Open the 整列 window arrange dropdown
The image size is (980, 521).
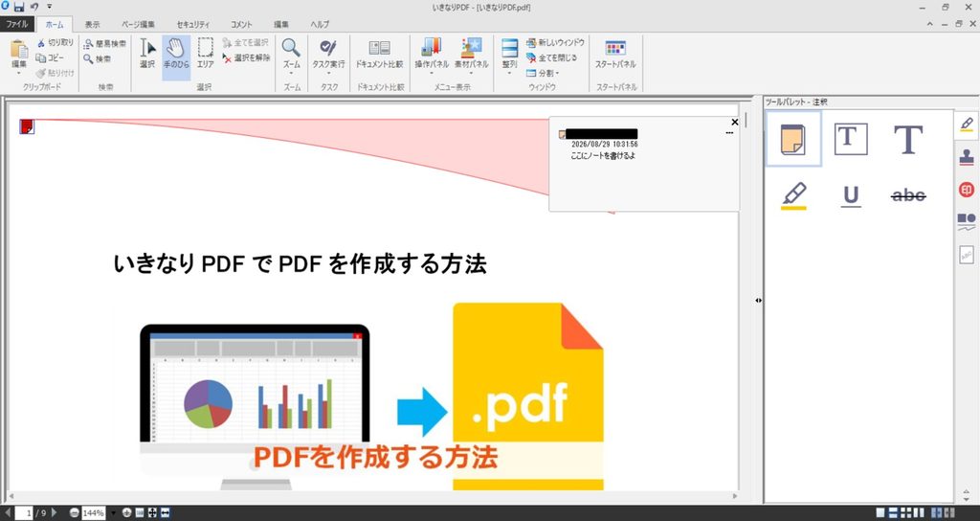509,73
